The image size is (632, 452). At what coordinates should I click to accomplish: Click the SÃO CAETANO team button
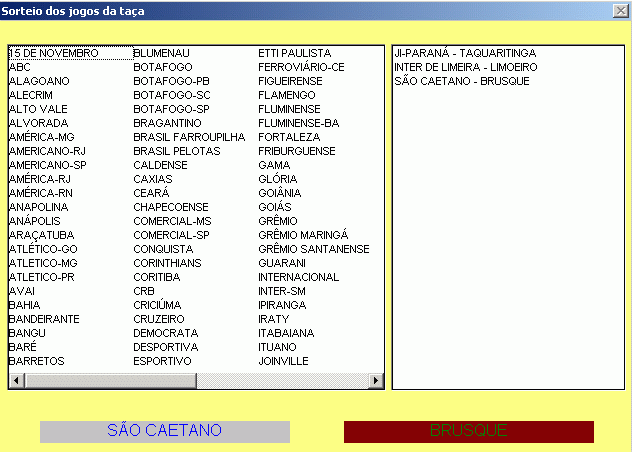[x=165, y=431]
